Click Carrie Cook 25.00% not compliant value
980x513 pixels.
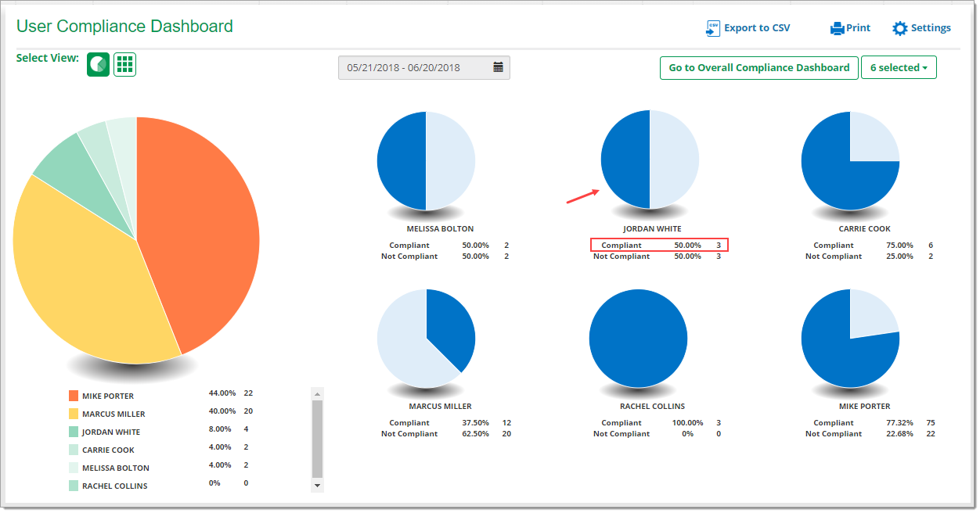click(x=899, y=256)
